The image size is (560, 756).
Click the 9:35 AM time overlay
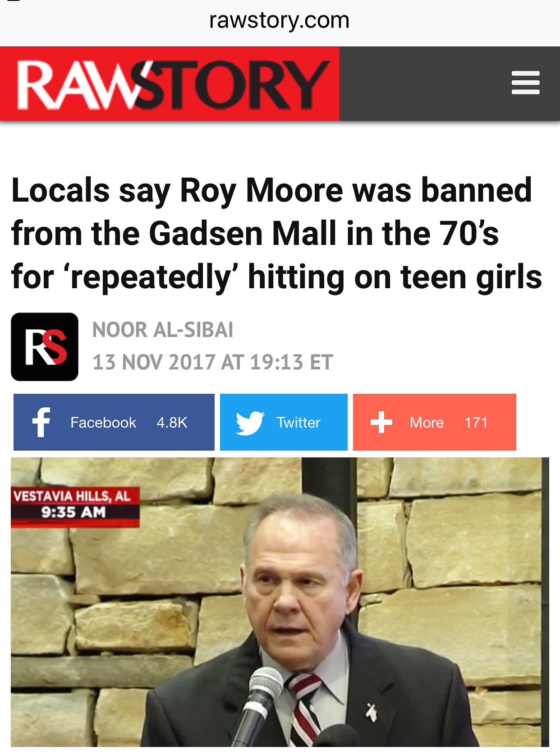(73, 512)
